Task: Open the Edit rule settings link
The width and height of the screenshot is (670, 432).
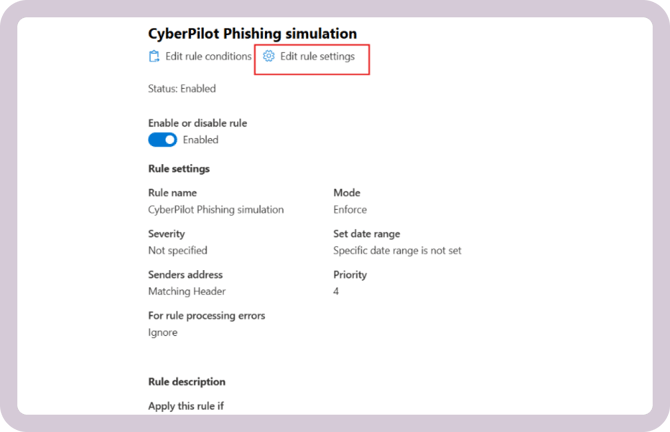Action: click(317, 57)
